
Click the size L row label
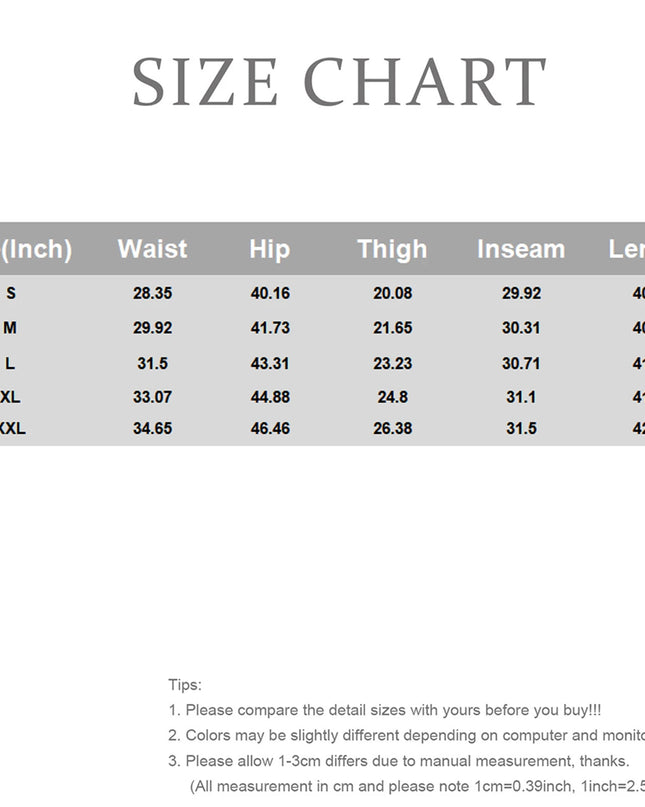click(x=10, y=363)
